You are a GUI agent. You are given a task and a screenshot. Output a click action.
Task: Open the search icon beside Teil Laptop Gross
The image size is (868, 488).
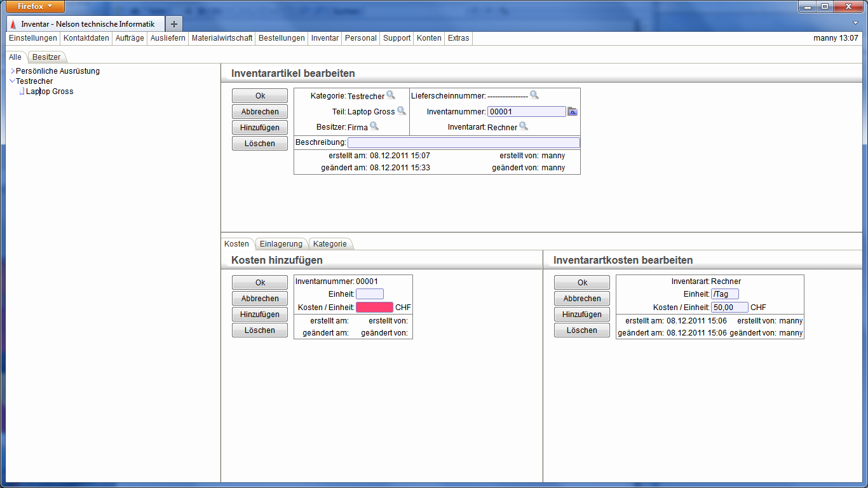(402, 111)
